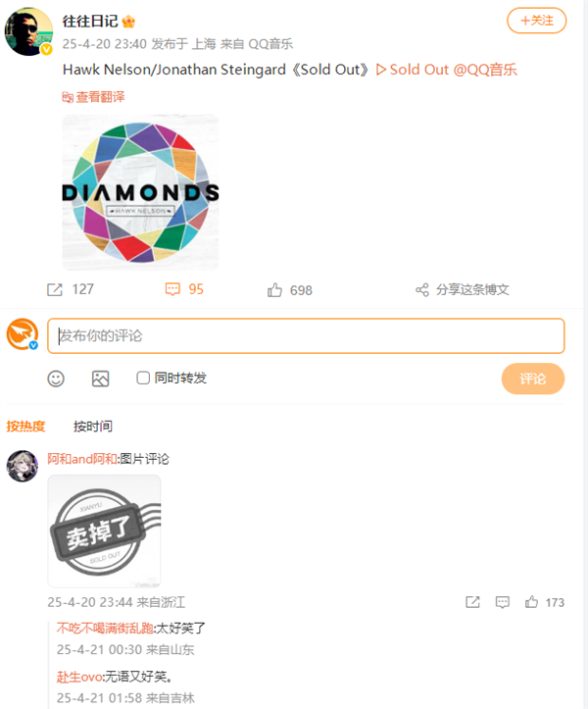Play the Sold Out @QQ音乐 link

pos(447,70)
